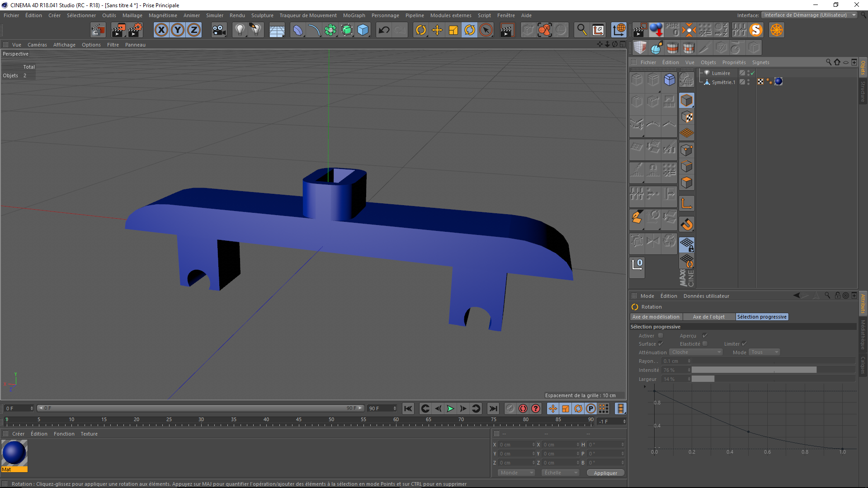Click the Appliquer button

(605, 473)
